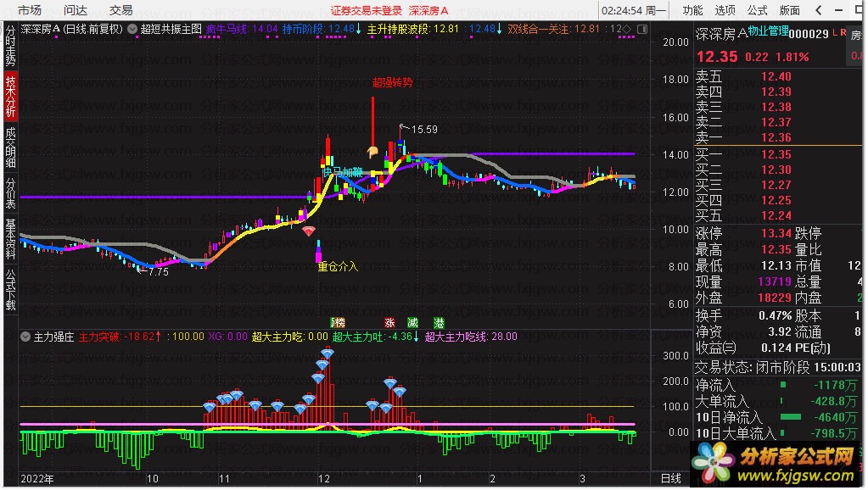Click the R marker beside stock code

pos(843,32)
